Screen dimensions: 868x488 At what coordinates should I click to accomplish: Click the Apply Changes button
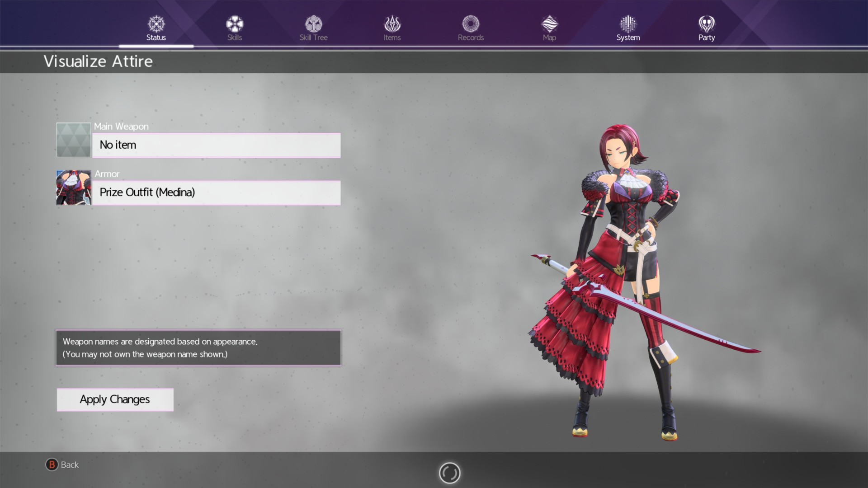tap(115, 399)
